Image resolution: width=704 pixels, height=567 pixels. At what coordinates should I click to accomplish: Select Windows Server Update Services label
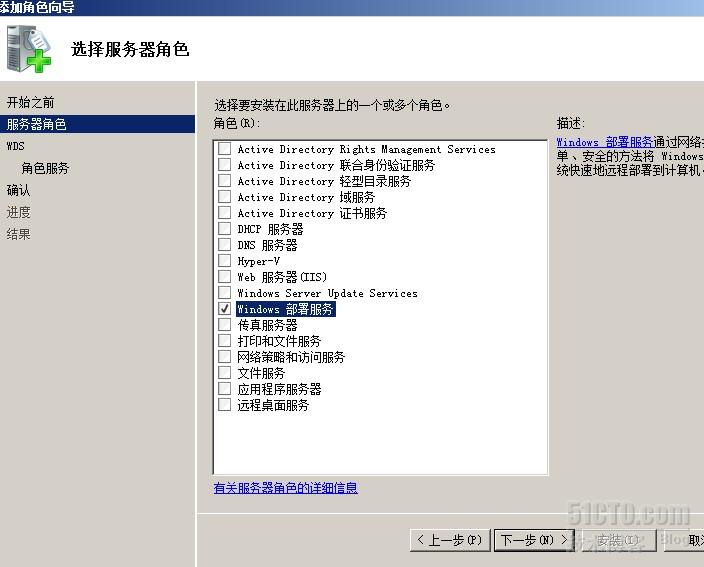click(327, 293)
